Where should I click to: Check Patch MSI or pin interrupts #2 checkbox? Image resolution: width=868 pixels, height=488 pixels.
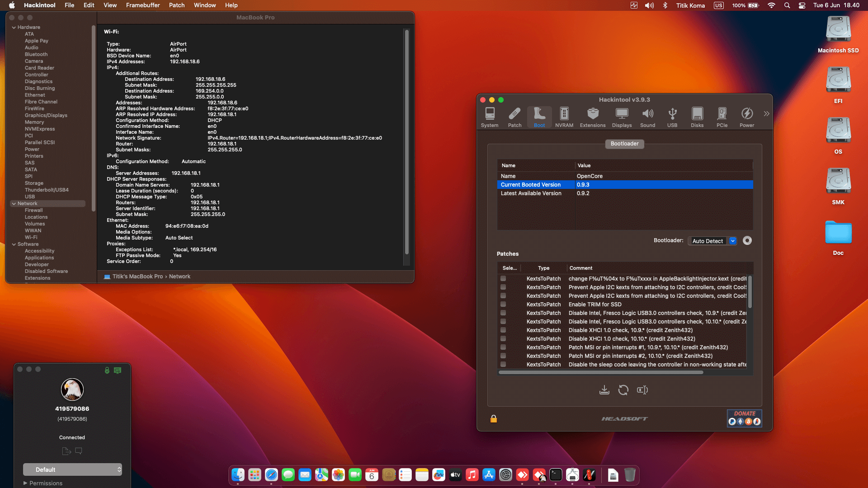503,356
